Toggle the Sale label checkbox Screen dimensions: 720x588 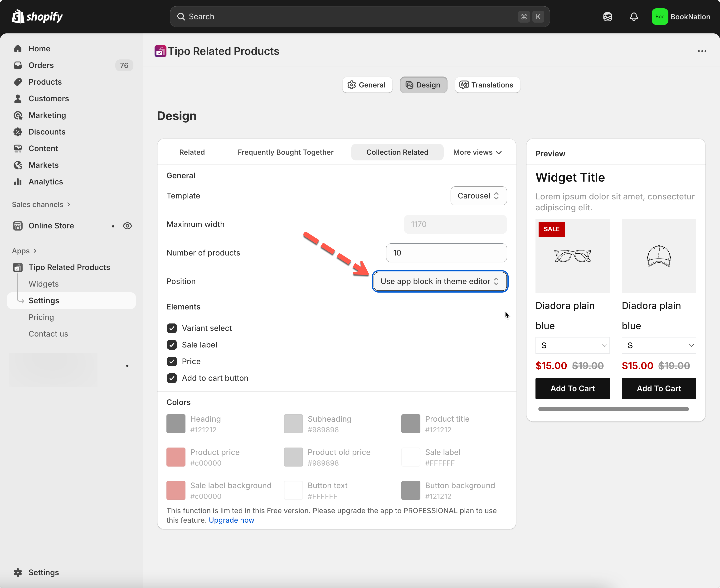point(172,344)
